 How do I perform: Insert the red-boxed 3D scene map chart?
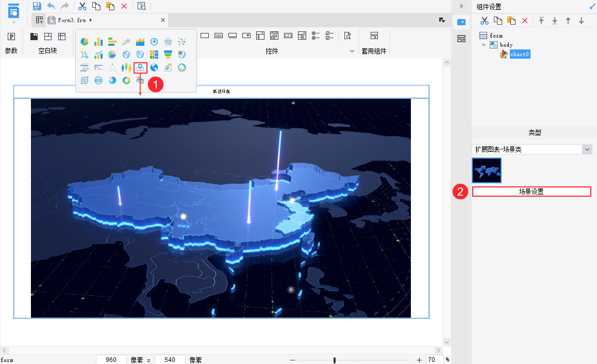tap(140, 68)
